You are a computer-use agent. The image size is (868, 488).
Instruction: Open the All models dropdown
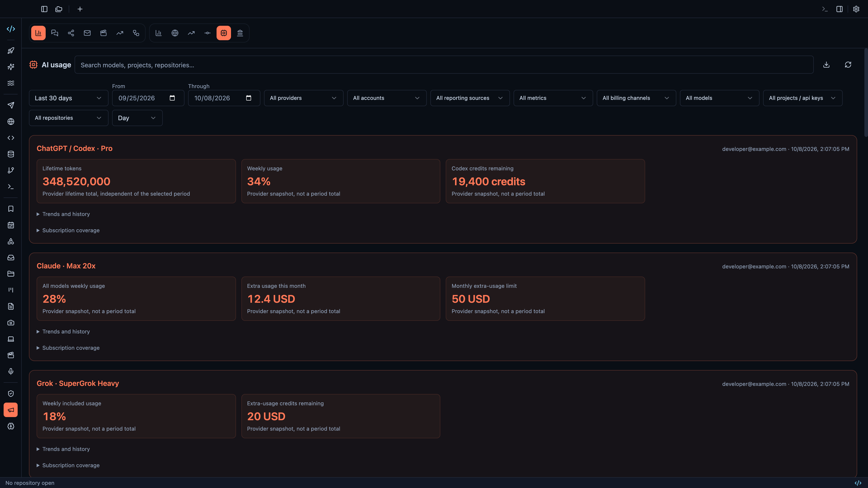[x=719, y=98]
